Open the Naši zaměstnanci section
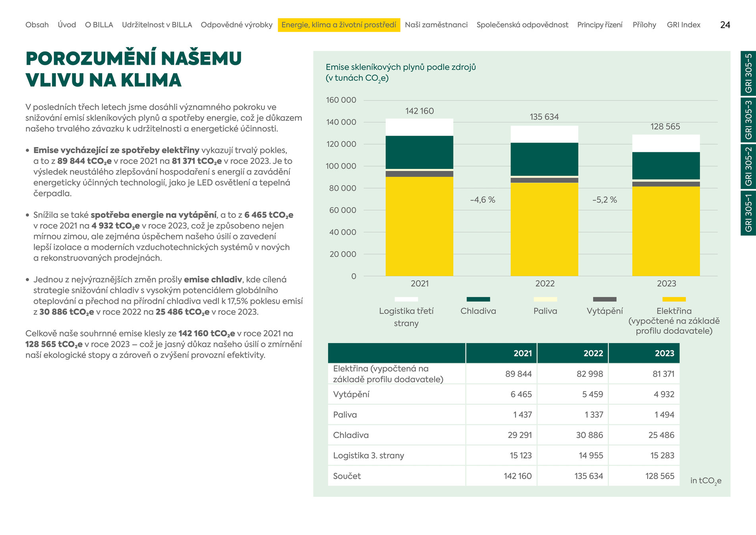This screenshot has height=535, width=756. pyautogui.click(x=436, y=25)
